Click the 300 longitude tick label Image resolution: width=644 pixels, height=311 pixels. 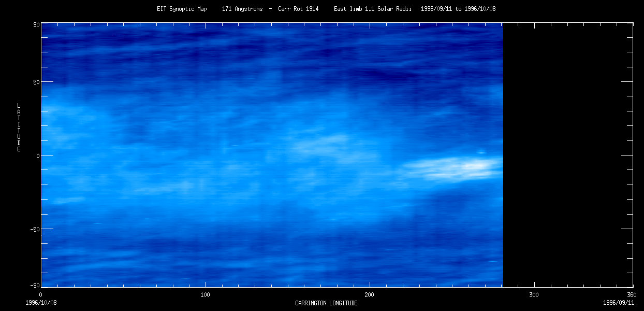pyautogui.click(x=534, y=295)
